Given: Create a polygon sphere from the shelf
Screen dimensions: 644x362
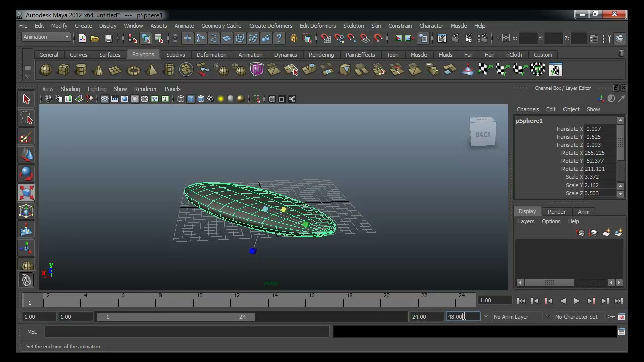Looking at the screenshot, I should click(46, 70).
